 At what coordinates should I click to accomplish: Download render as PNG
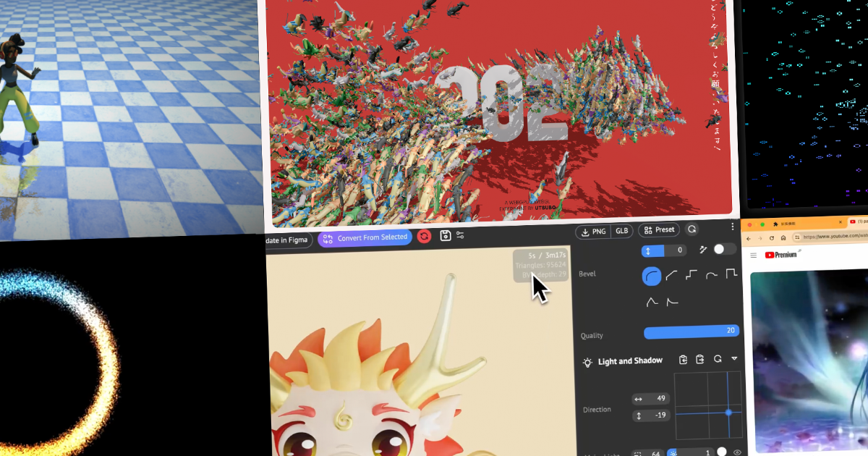click(x=593, y=231)
